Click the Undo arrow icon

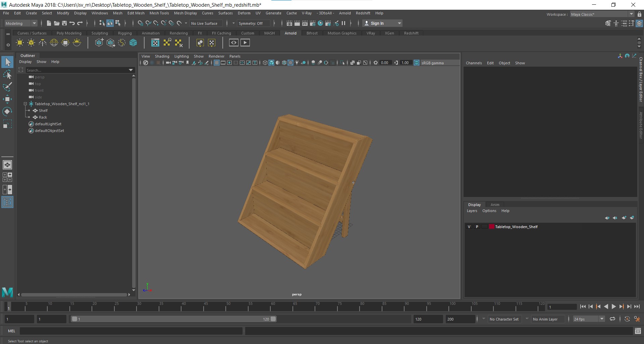pos(72,23)
